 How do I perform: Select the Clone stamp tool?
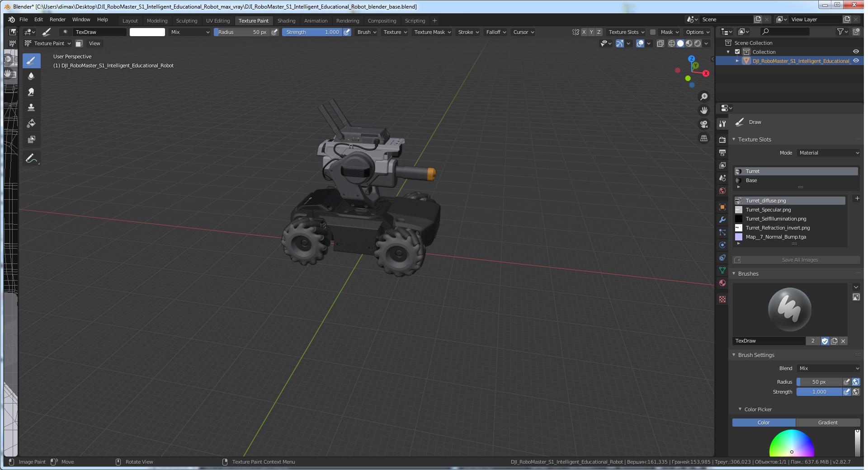(31, 108)
